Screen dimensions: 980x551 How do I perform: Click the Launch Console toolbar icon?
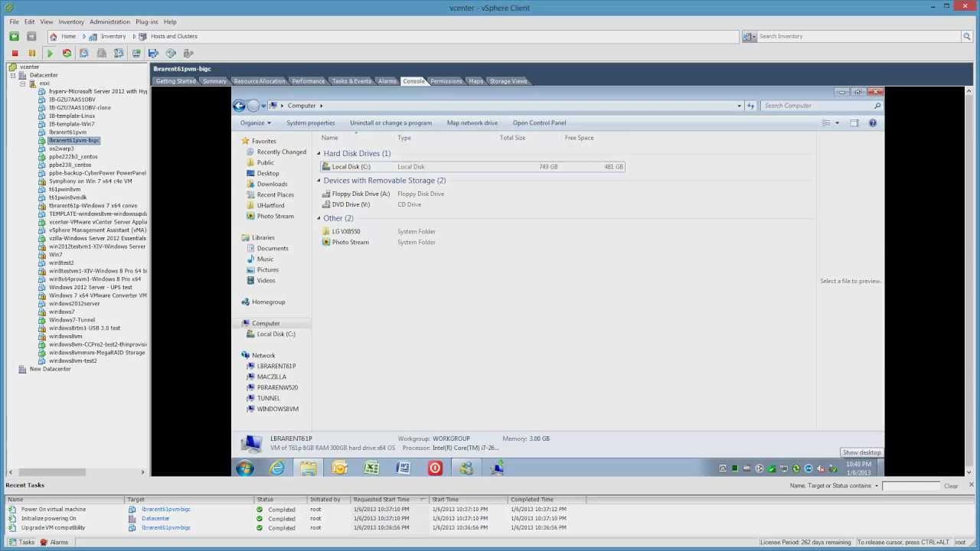pos(136,54)
